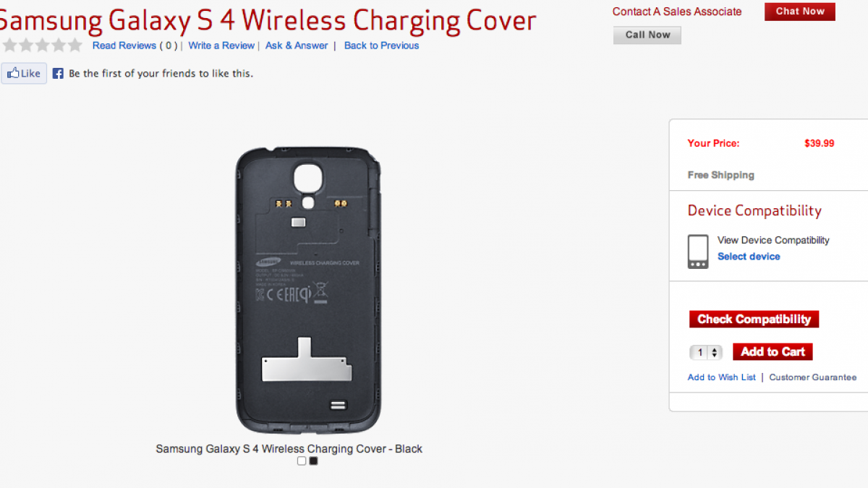The image size is (868, 488).
Task: Select the white color swatch
Action: (x=302, y=461)
